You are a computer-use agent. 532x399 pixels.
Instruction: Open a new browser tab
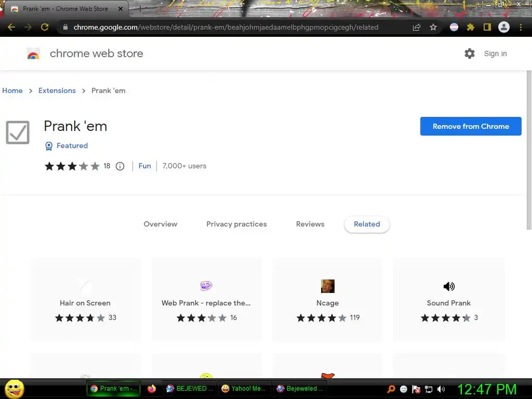(x=140, y=9)
